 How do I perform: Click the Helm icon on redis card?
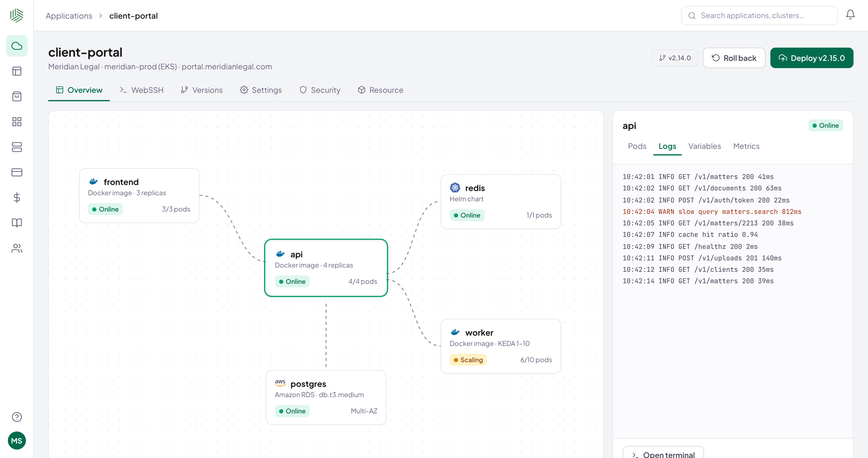tap(455, 188)
